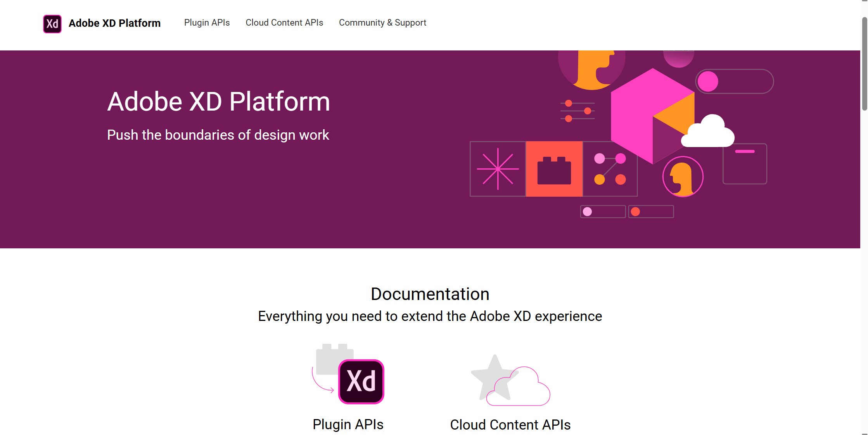Viewport: 868px width, 435px height.
Task: Click the "Push the boundaries of design work" tagline
Action: [218, 135]
